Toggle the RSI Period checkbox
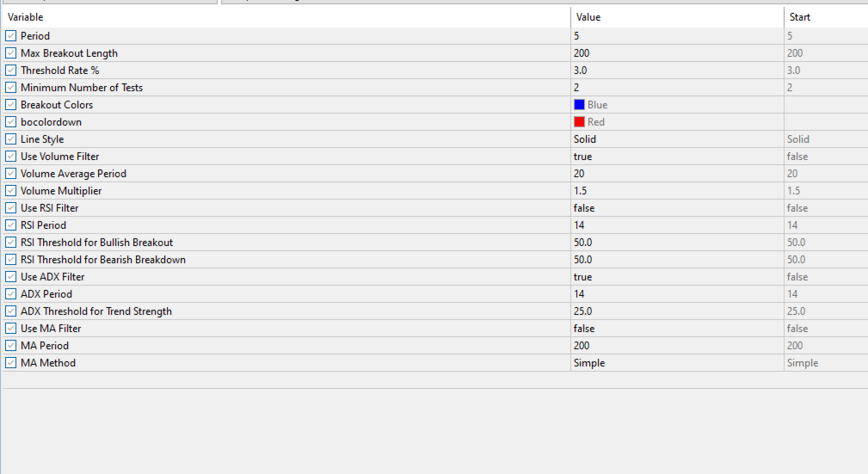This screenshot has width=868, height=474. (11, 225)
